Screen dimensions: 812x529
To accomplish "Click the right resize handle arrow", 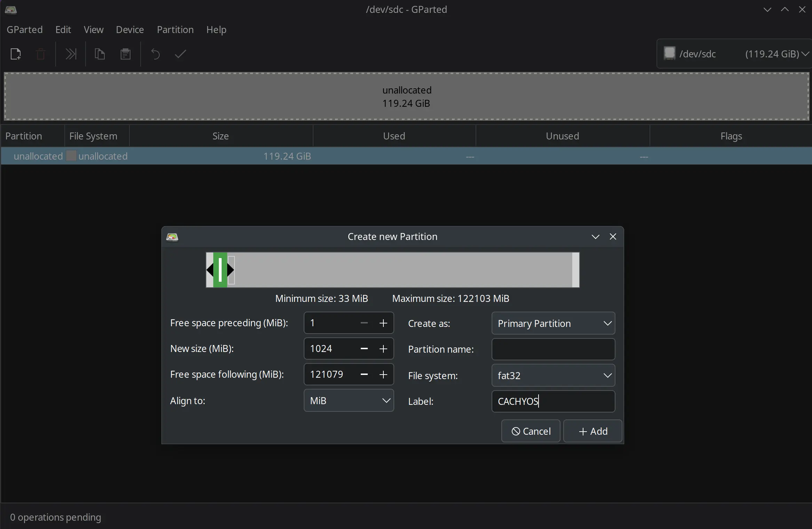I will (231, 270).
